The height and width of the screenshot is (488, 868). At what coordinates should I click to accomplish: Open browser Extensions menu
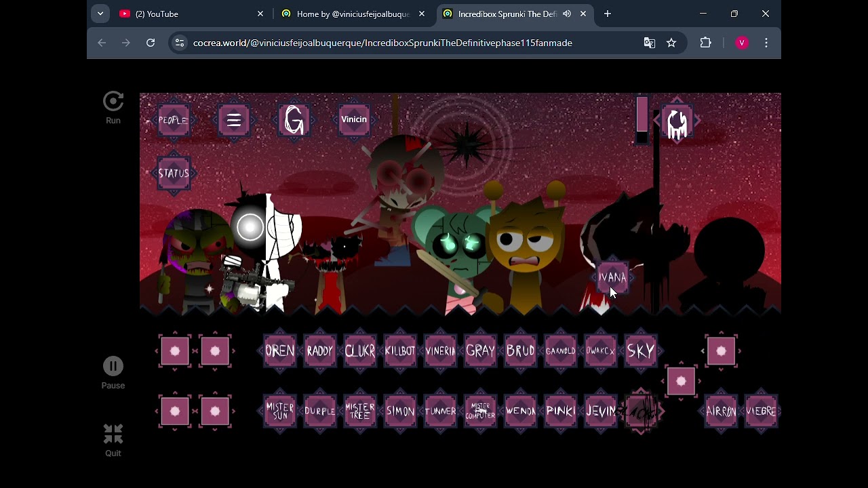coord(706,43)
